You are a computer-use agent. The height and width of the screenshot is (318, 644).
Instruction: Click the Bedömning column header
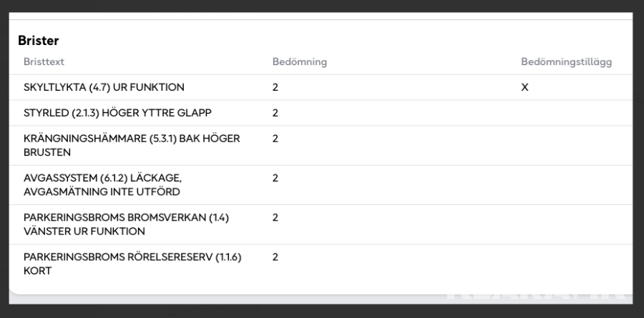(299, 62)
